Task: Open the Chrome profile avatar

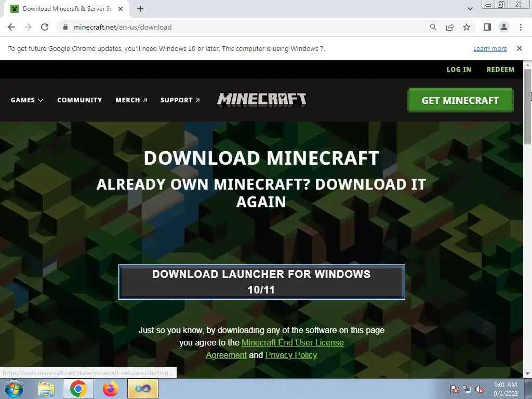Action: (504, 27)
